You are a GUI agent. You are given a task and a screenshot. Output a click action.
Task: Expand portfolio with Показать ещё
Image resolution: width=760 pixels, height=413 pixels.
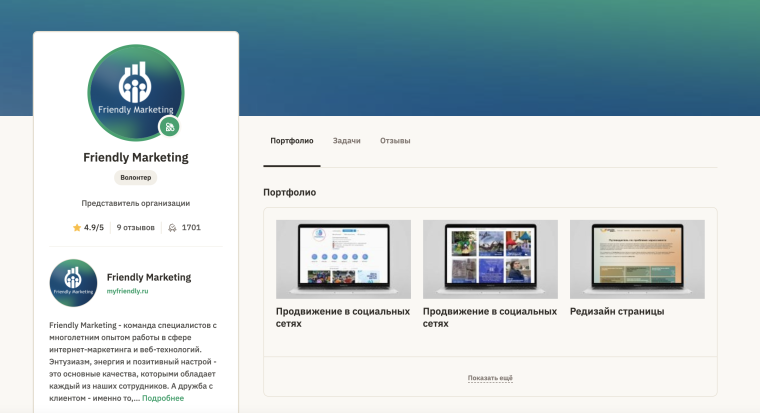(x=490, y=378)
